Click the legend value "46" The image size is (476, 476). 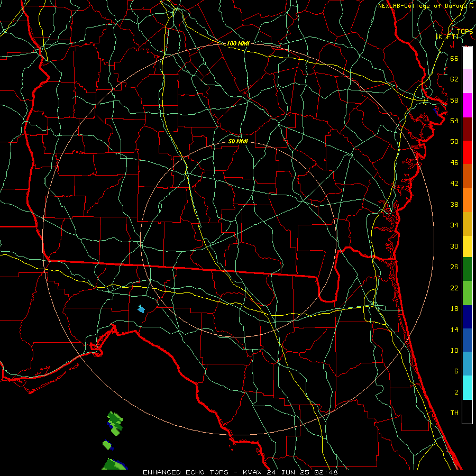(x=454, y=163)
